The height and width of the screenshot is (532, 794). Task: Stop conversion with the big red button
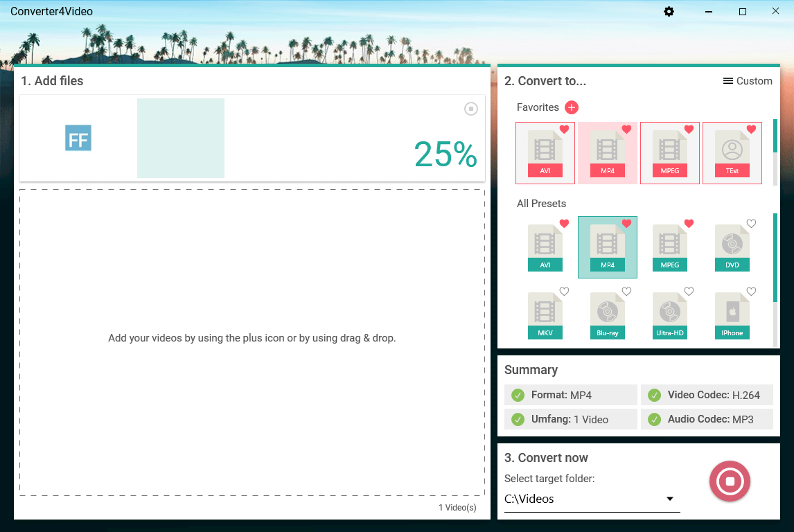[x=730, y=481]
